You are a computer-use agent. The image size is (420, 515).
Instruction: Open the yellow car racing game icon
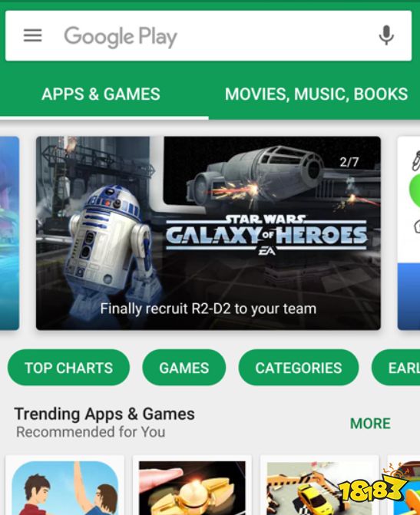click(319, 488)
